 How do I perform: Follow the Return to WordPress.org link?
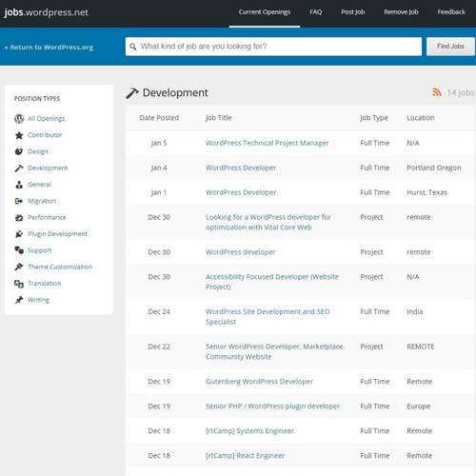[x=49, y=48]
